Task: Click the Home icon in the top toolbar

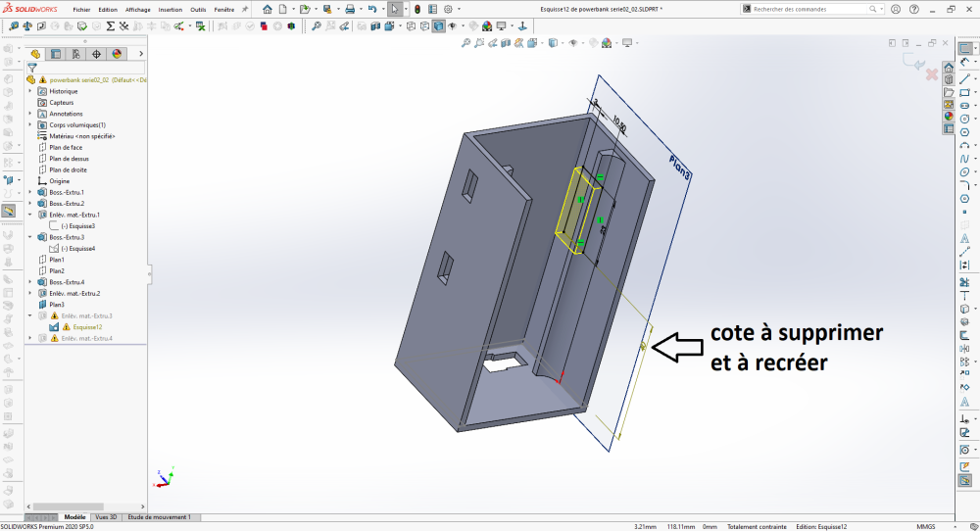Action: click(x=267, y=9)
